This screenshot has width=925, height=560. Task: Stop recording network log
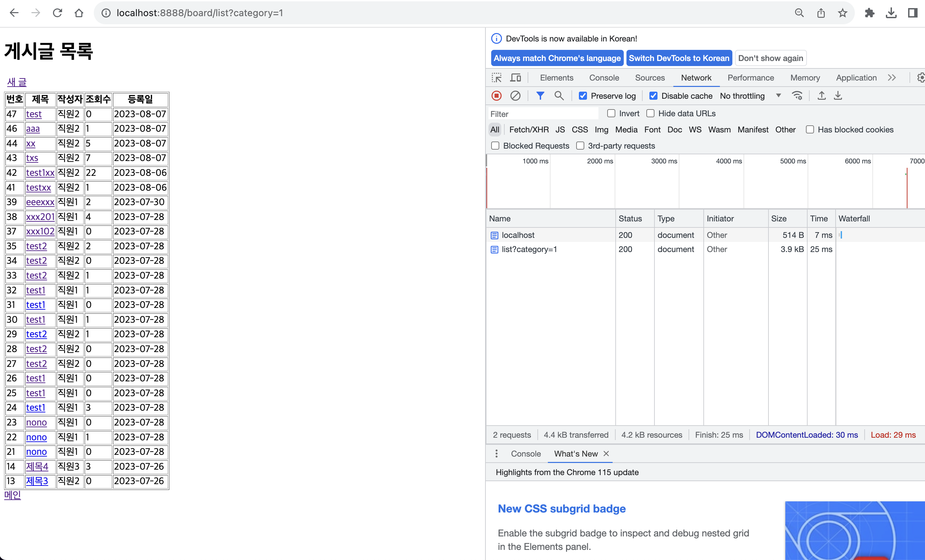[496, 96]
